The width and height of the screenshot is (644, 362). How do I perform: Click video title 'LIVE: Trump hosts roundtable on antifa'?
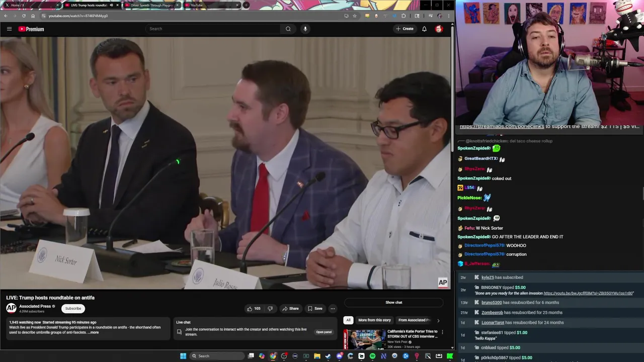click(x=50, y=298)
